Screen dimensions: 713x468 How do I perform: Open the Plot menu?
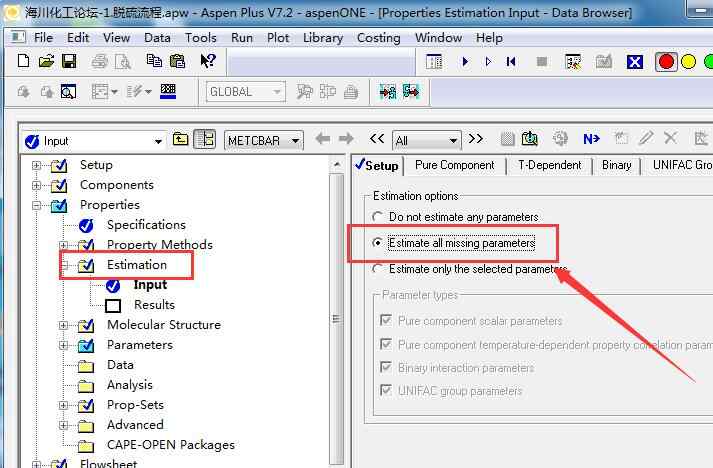point(278,38)
